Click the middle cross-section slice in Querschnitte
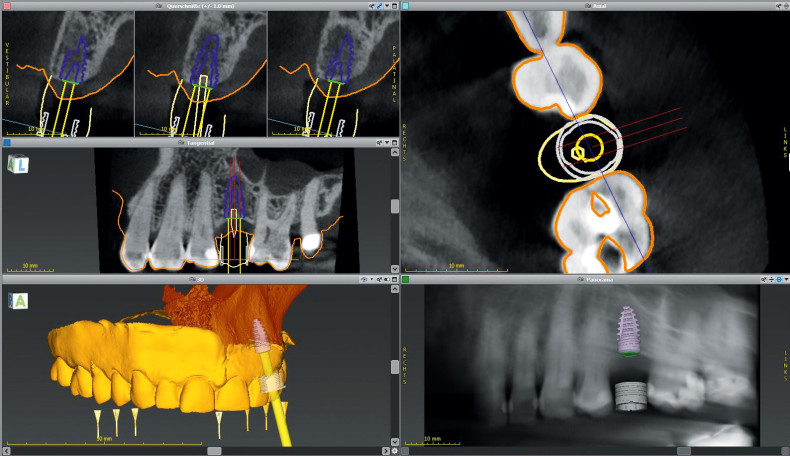Viewport: 790px width, 456px height. pos(201,74)
